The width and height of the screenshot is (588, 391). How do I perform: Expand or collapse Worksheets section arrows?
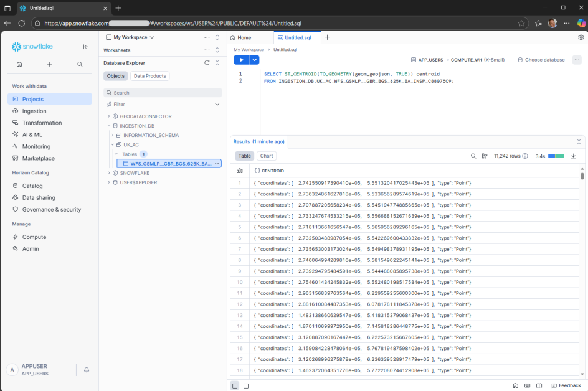(217, 50)
